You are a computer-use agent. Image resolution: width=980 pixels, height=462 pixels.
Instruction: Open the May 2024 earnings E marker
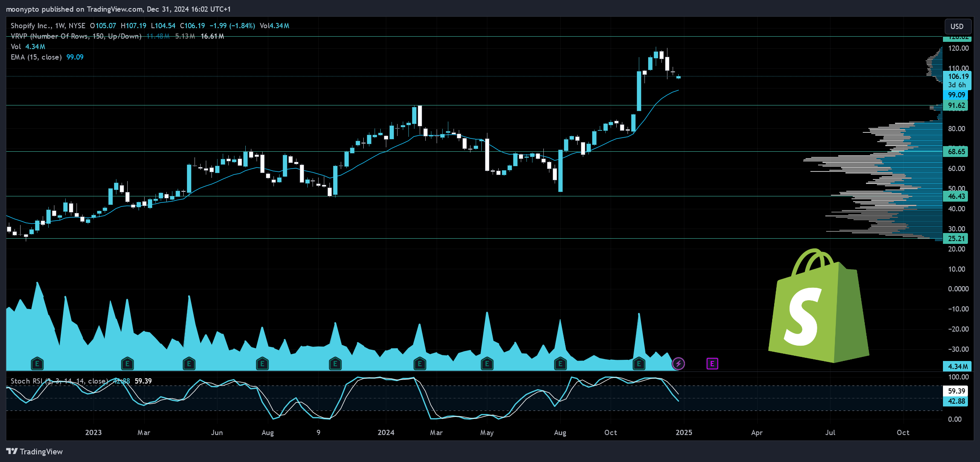(487, 364)
